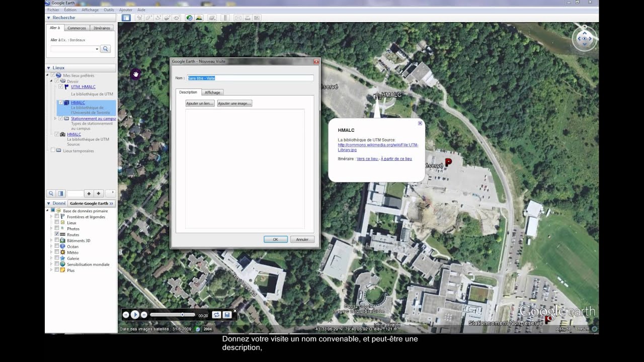This screenshot has height=362, width=644.
Task: Click the tour rewind button
Action: tap(126, 315)
